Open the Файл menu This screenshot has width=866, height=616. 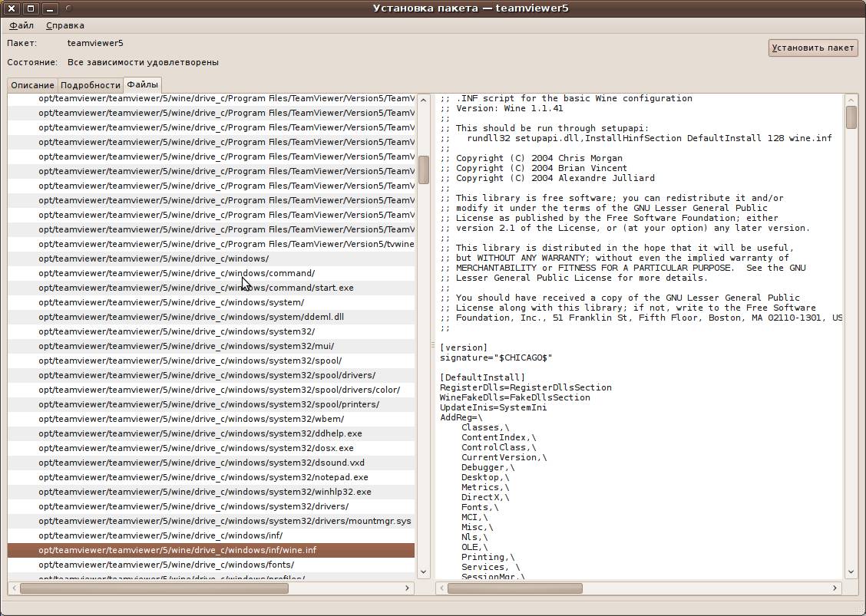(21, 25)
